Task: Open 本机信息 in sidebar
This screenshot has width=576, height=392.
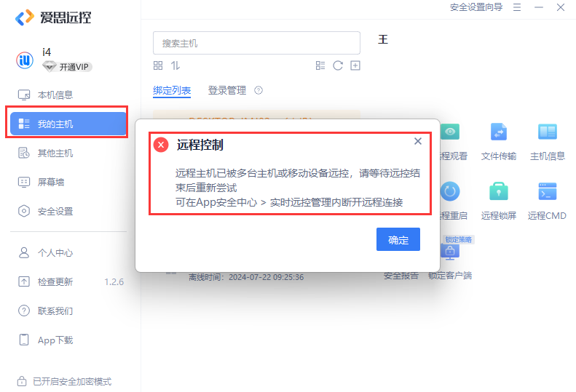Action: click(46, 95)
